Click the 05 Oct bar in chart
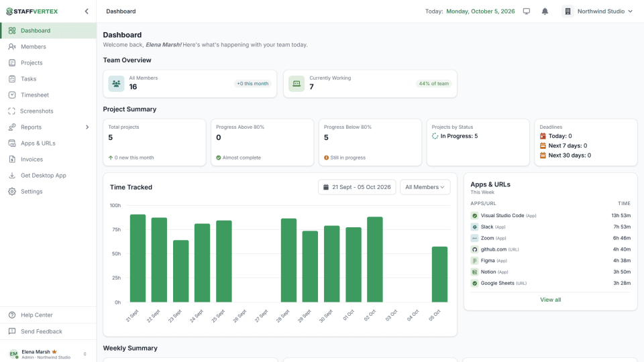Screen dimensions: 644x362 click(x=439, y=275)
